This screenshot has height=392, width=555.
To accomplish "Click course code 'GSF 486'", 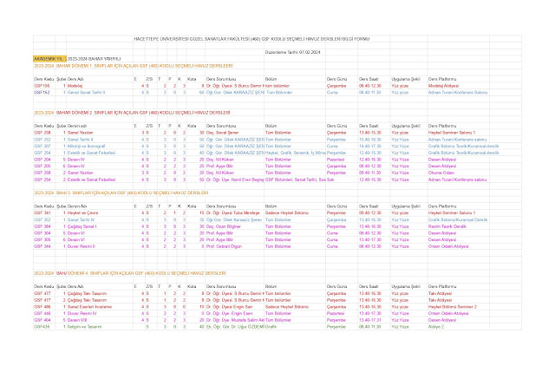I will [x=42, y=307].
